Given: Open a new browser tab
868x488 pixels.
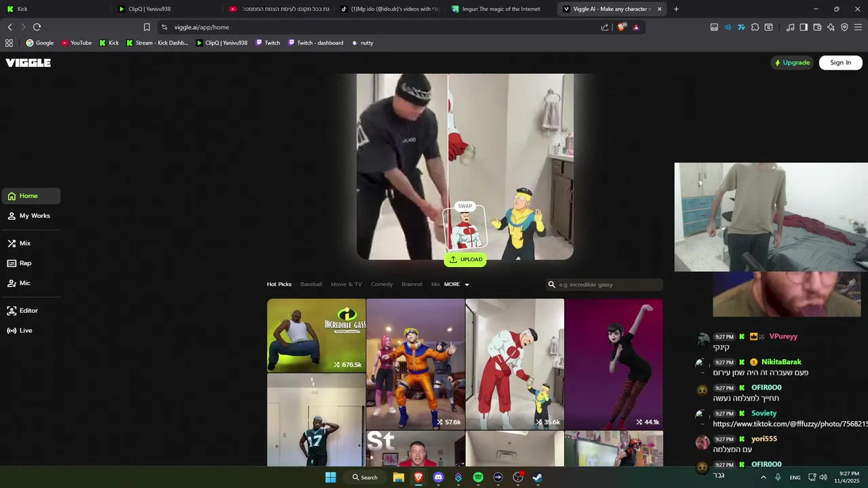Looking at the screenshot, I should pos(676,9).
